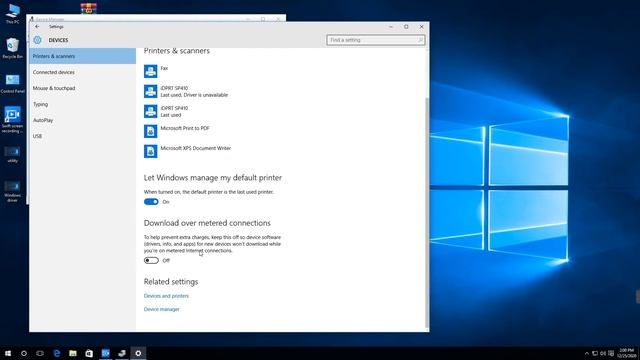Open Mouse & touchpad settings
This screenshot has height=360, width=640.
click(x=82, y=88)
